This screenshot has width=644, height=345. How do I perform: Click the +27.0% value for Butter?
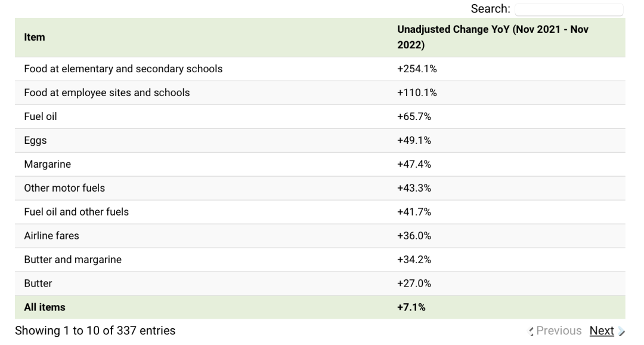[x=414, y=284]
